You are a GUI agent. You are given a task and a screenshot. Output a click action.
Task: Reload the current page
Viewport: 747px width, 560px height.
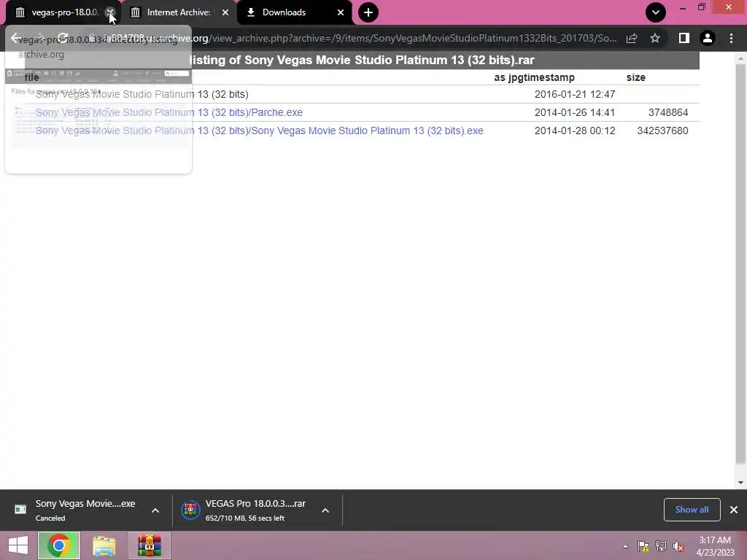tap(63, 38)
